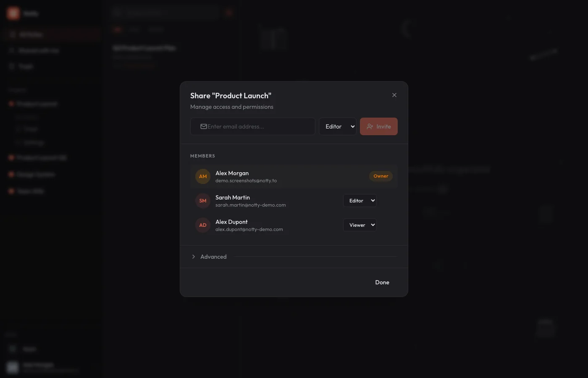Select the name Alex Dupont
Viewport: 588px width, 378px height.
(x=231, y=222)
